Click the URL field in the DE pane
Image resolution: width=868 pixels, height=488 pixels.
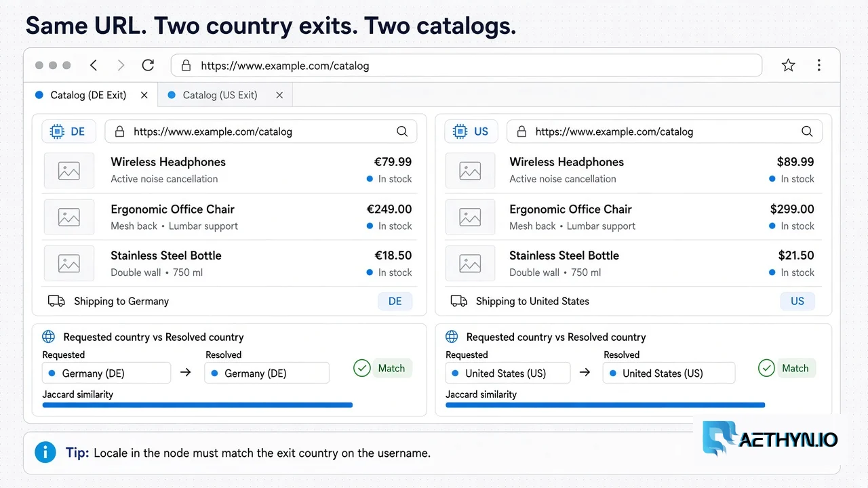(261, 131)
